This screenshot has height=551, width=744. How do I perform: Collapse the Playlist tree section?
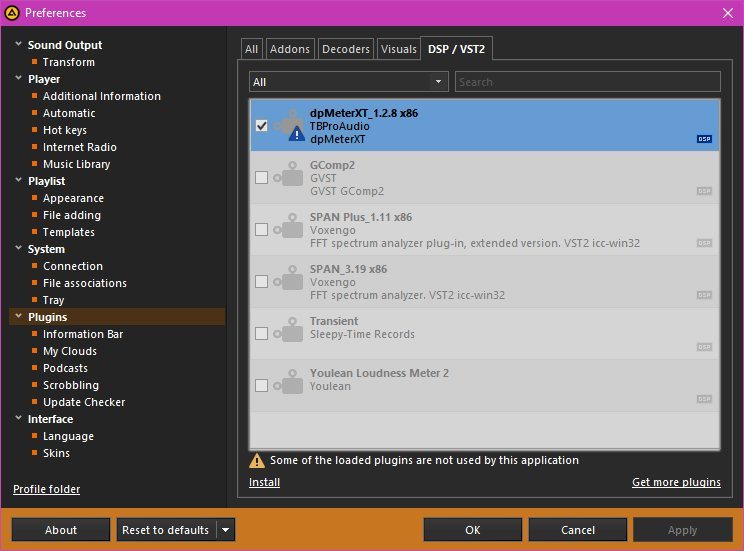[19, 180]
